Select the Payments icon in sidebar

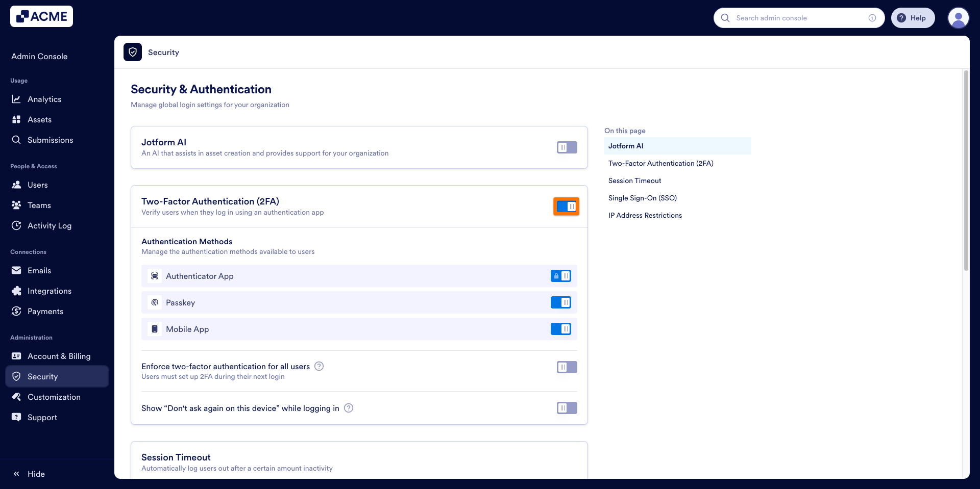pyautogui.click(x=16, y=311)
